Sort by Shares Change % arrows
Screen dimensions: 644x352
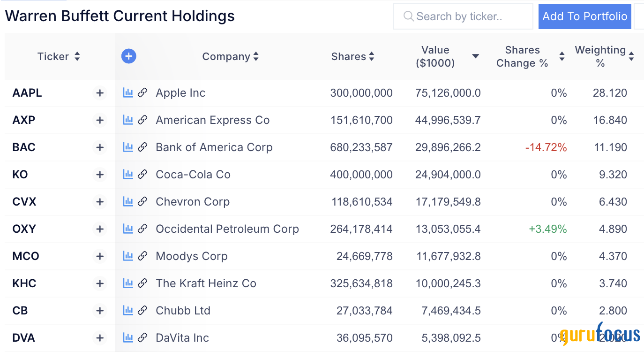pos(562,57)
